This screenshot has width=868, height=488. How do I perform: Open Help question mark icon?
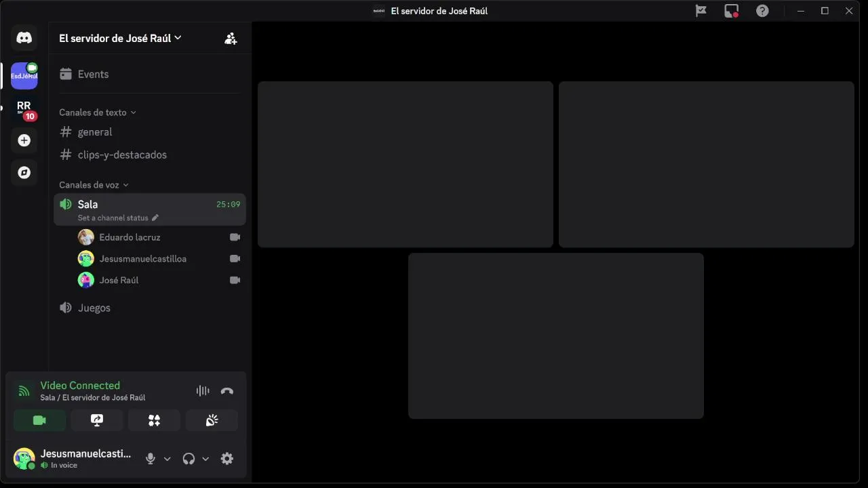(762, 11)
